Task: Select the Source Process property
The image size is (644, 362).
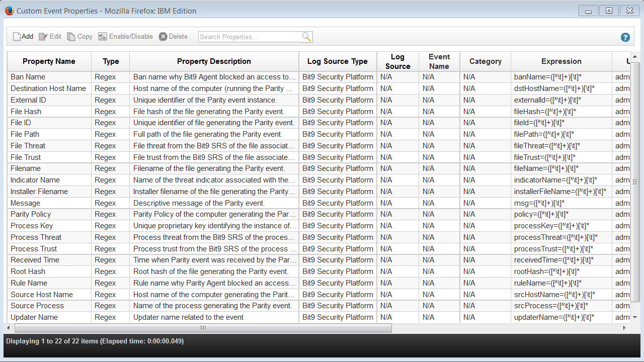Action: [x=37, y=306]
